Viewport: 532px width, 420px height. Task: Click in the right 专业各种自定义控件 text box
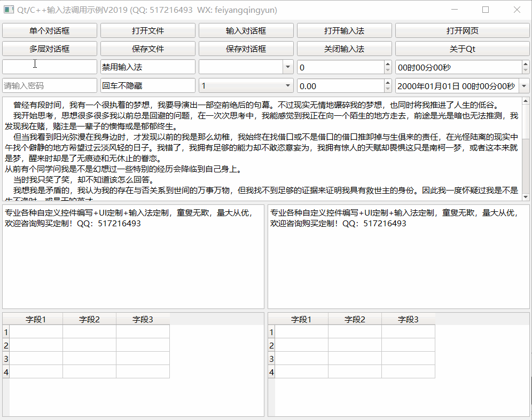398,257
